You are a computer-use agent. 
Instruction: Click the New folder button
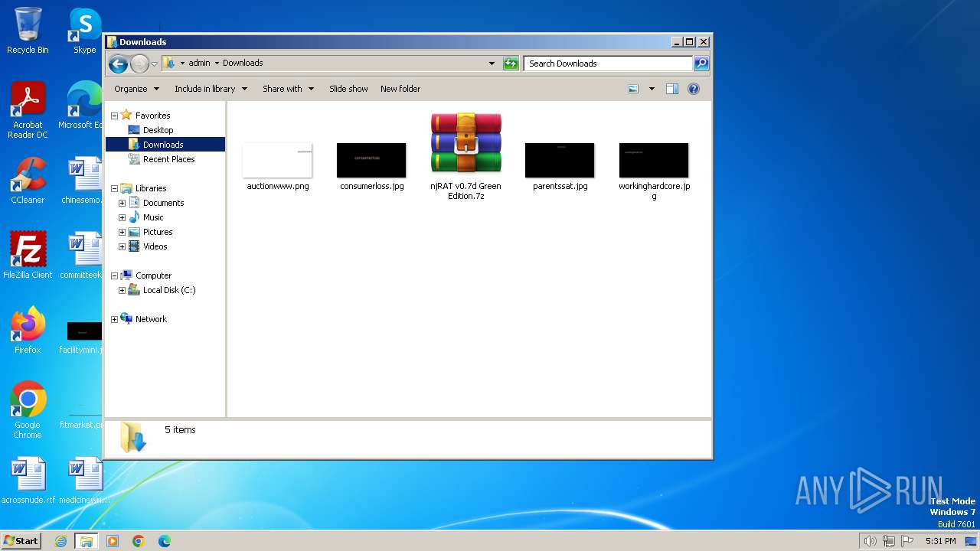400,89
